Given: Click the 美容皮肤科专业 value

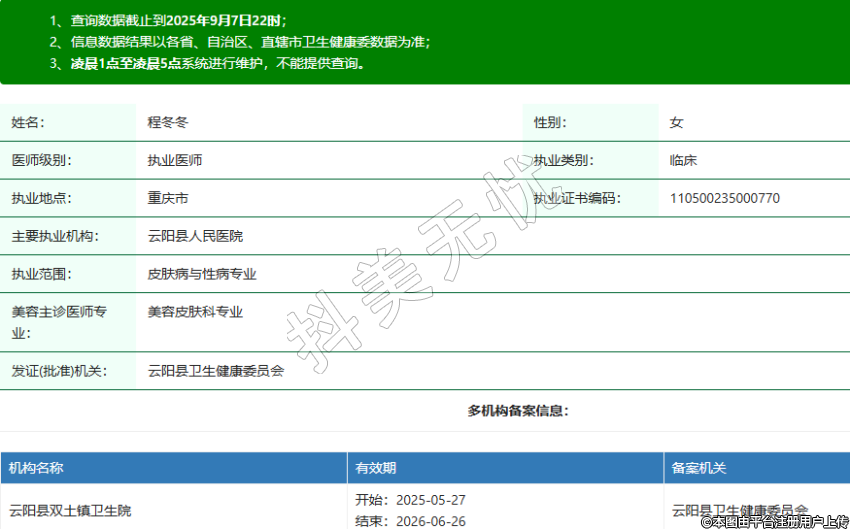Looking at the screenshot, I should coord(195,312).
